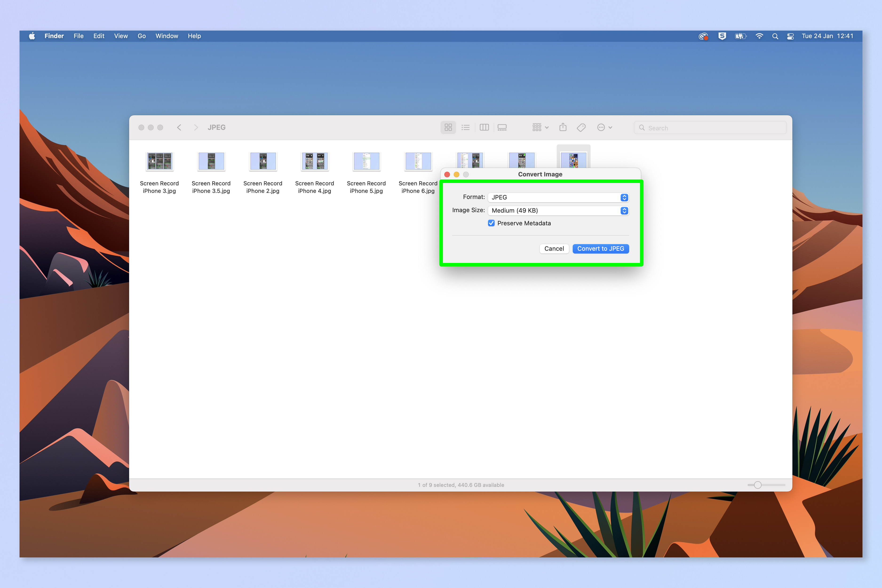The height and width of the screenshot is (588, 882).
Task: Click the Cancel button
Action: click(x=554, y=248)
